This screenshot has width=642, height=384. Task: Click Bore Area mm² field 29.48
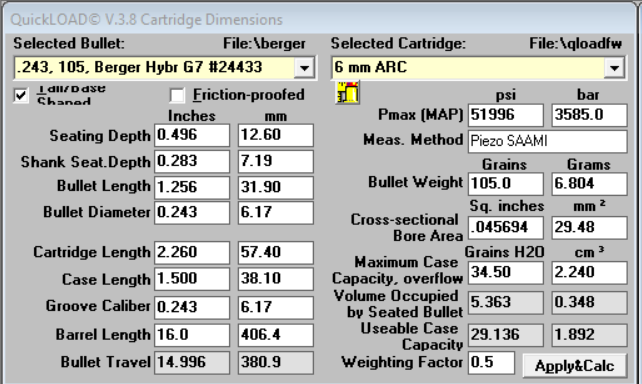coord(589,228)
